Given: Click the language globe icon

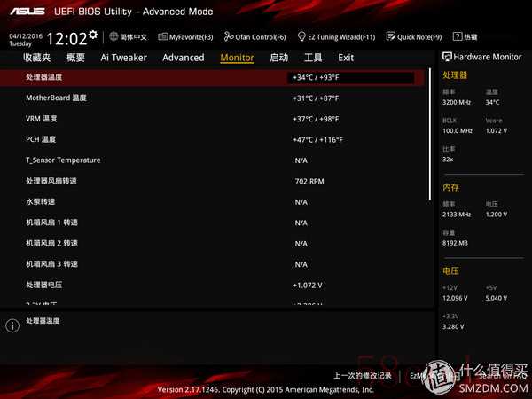Looking at the screenshot, I should coord(113,36).
